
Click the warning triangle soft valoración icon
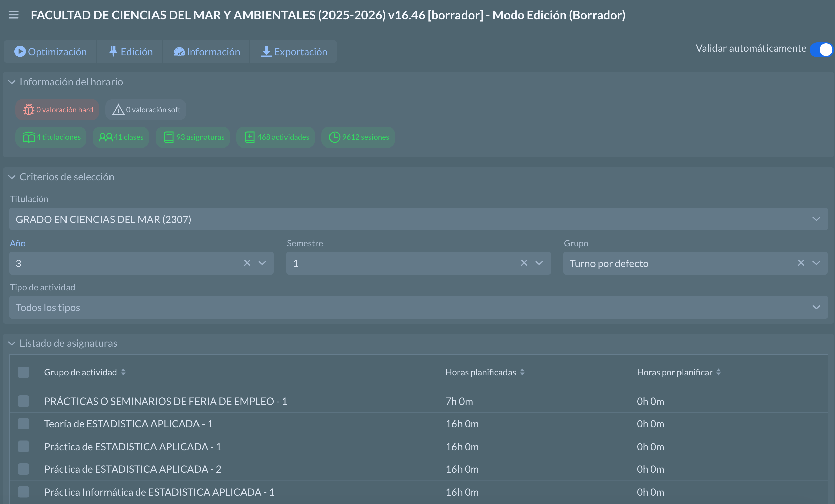(118, 110)
